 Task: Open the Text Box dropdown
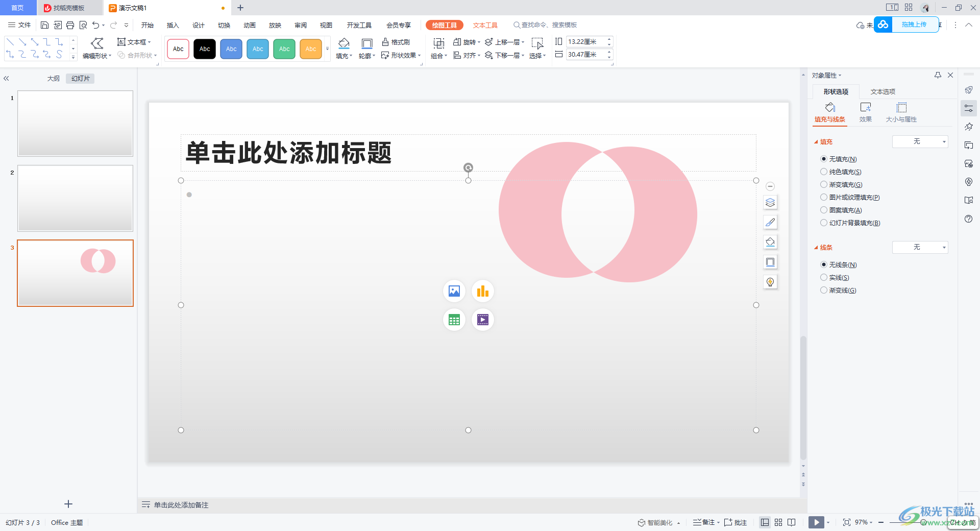coord(134,42)
